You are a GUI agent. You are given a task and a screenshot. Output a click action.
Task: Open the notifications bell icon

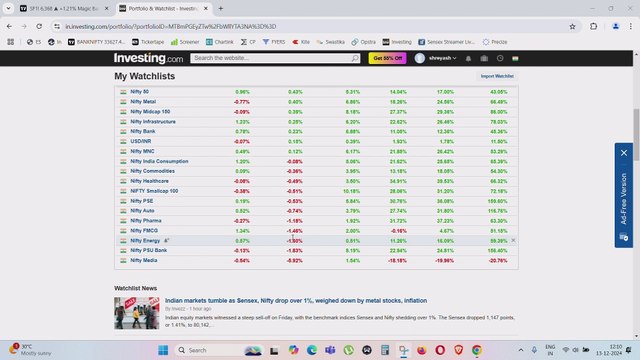[468, 58]
